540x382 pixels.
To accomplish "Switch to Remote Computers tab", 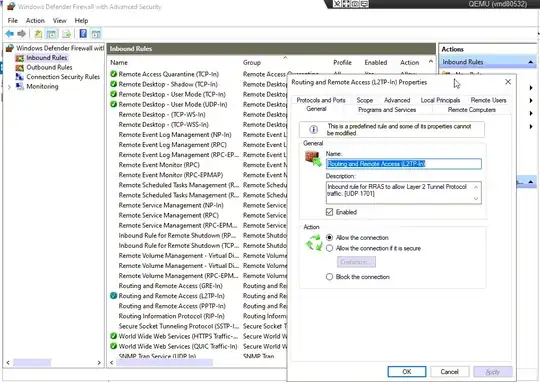I will point(471,110).
